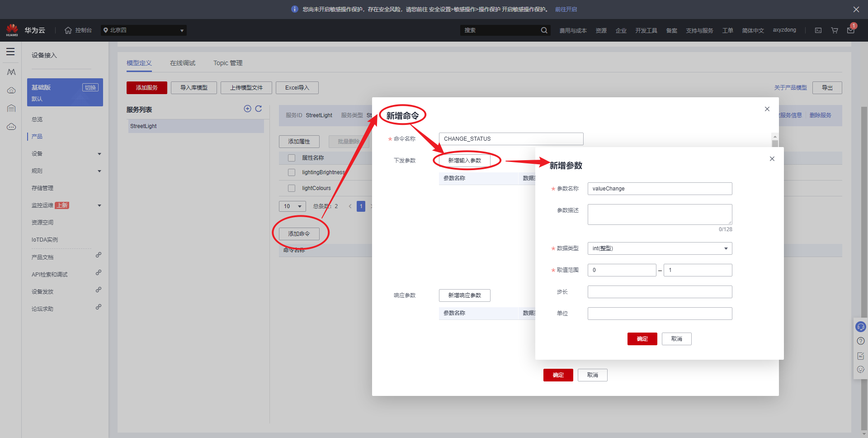Open 产品 in the sidebar

click(37, 137)
